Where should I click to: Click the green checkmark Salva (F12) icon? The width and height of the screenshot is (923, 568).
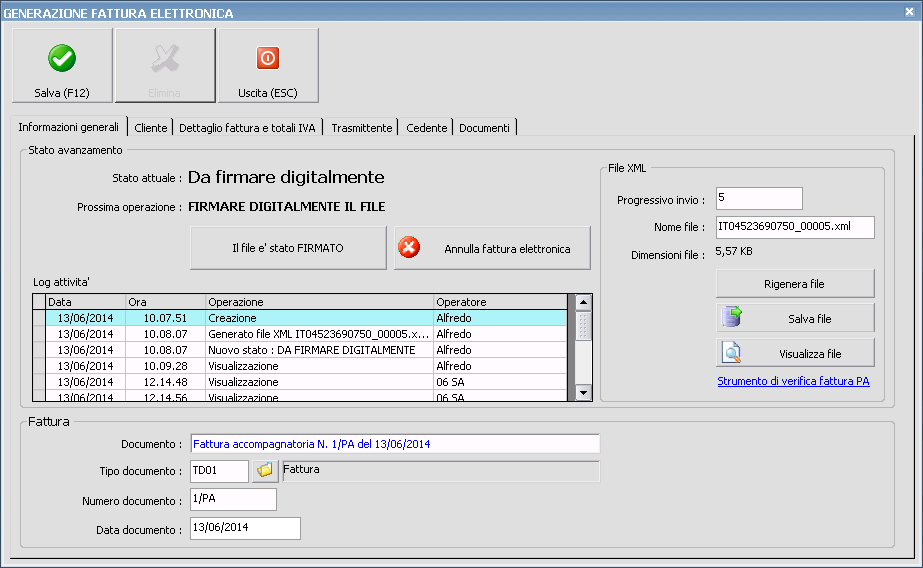pyautogui.click(x=62, y=59)
